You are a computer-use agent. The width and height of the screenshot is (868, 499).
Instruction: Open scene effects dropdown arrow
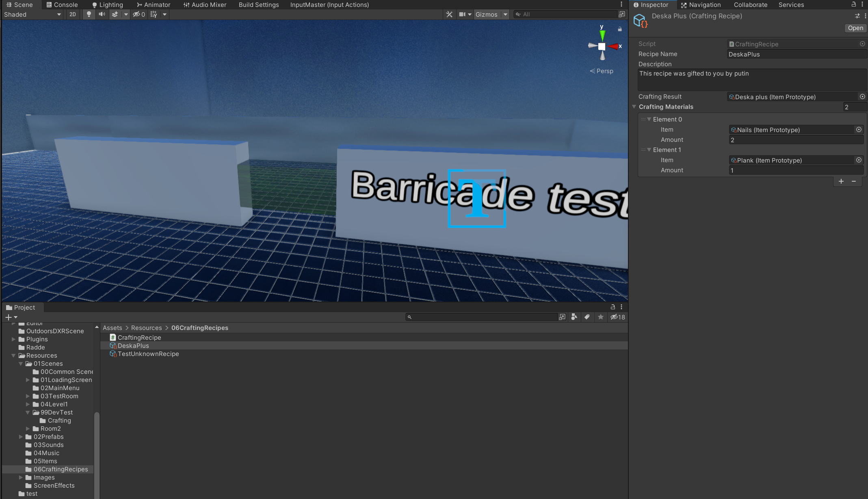(x=126, y=14)
